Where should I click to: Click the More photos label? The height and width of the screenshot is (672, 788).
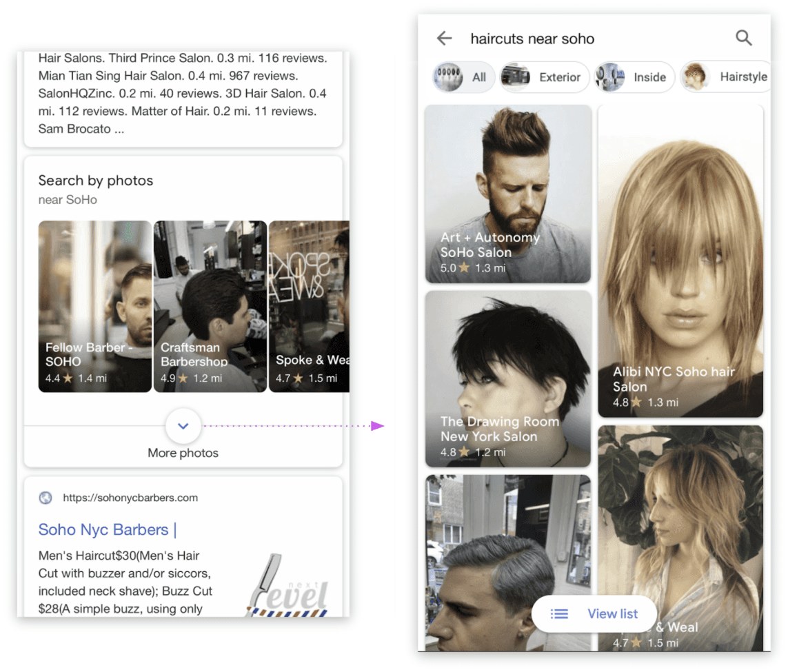coord(183,453)
